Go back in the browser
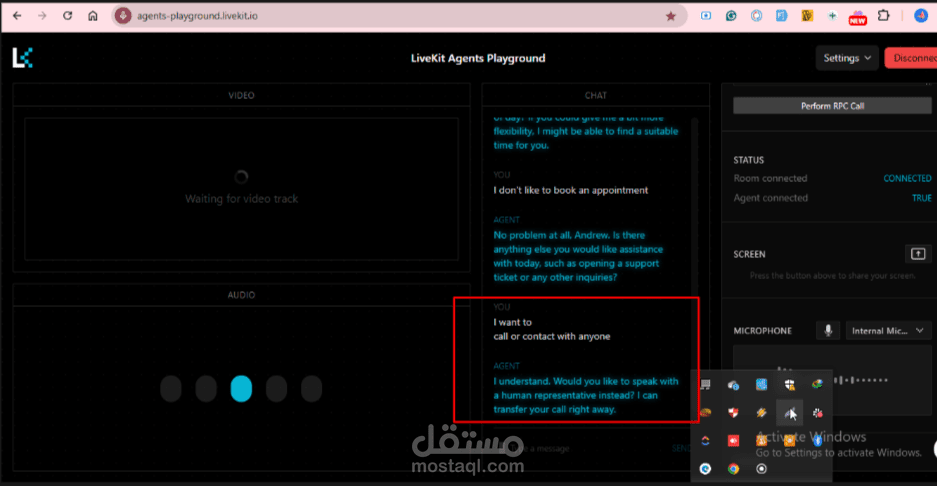The height and width of the screenshot is (486, 937). pyautogui.click(x=17, y=16)
